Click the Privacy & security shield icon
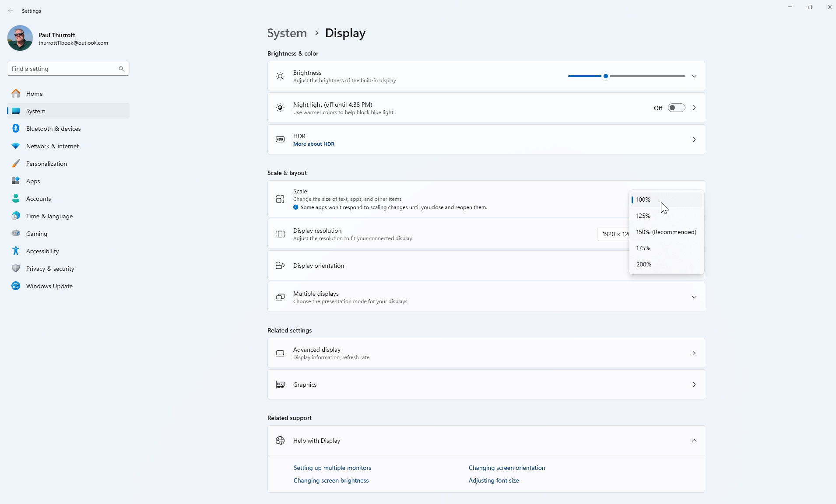 tap(16, 269)
